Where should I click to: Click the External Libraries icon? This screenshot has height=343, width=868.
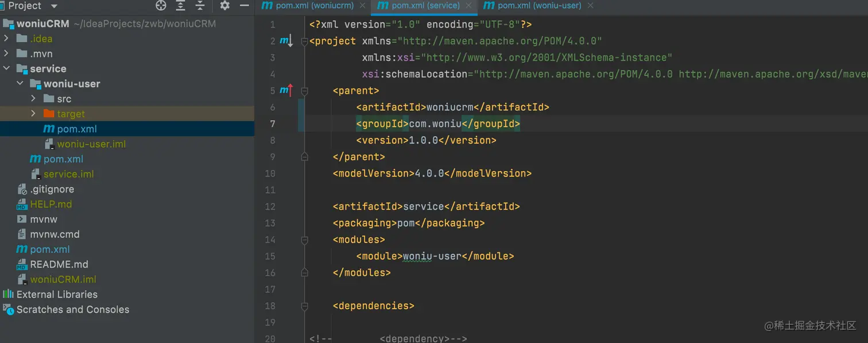pos(8,294)
